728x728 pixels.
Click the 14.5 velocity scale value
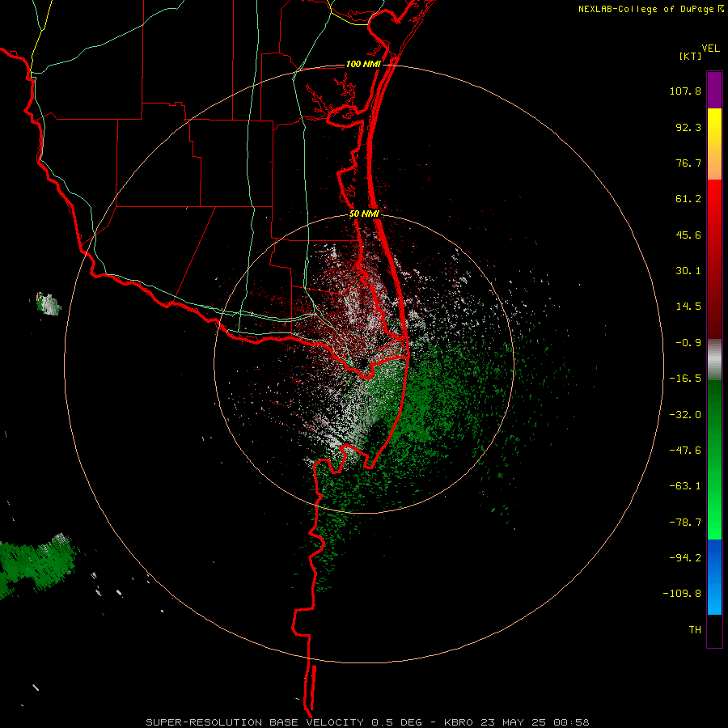(x=688, y=307)
